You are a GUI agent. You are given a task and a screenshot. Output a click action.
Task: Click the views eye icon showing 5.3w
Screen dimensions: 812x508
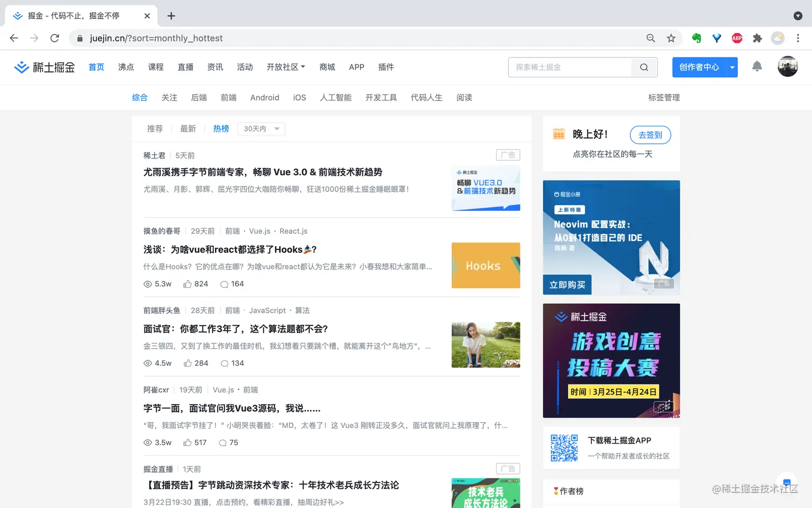pos(148,284)
